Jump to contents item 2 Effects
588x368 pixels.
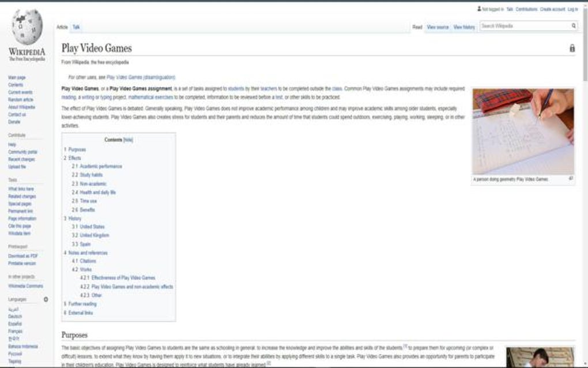coord(73,158)
